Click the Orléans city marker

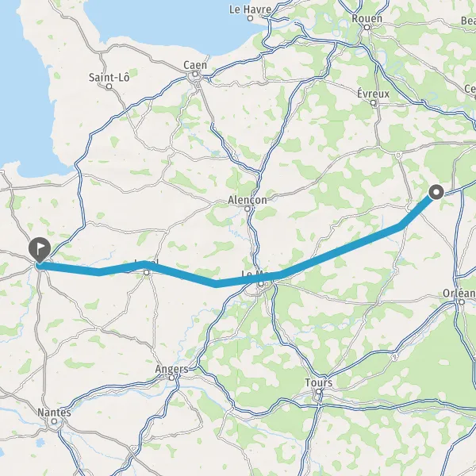click(462, 301)
